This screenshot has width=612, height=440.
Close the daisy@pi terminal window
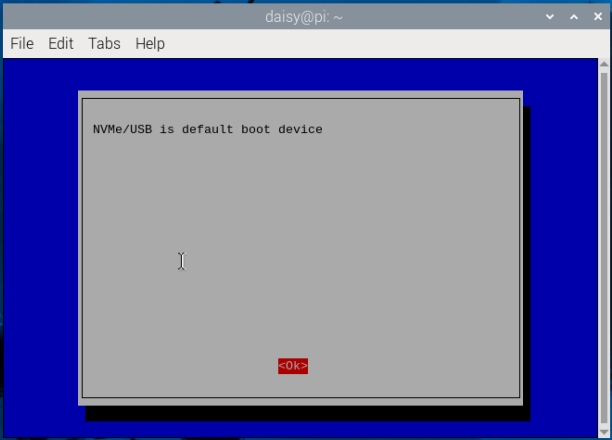tap(598, 16)
